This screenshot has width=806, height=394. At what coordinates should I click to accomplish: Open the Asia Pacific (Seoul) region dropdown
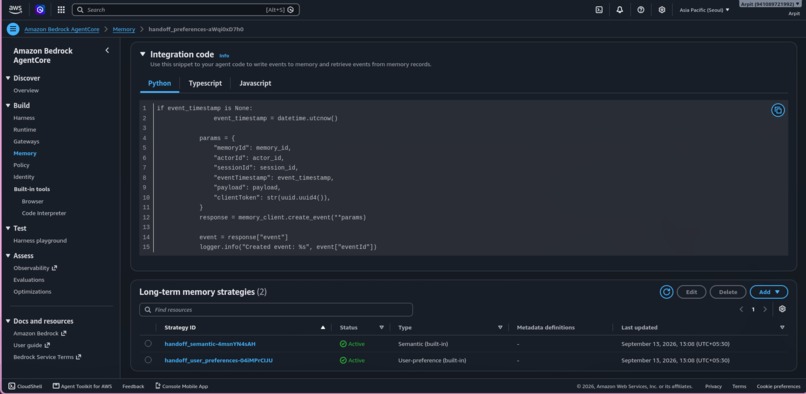point(704,10)
